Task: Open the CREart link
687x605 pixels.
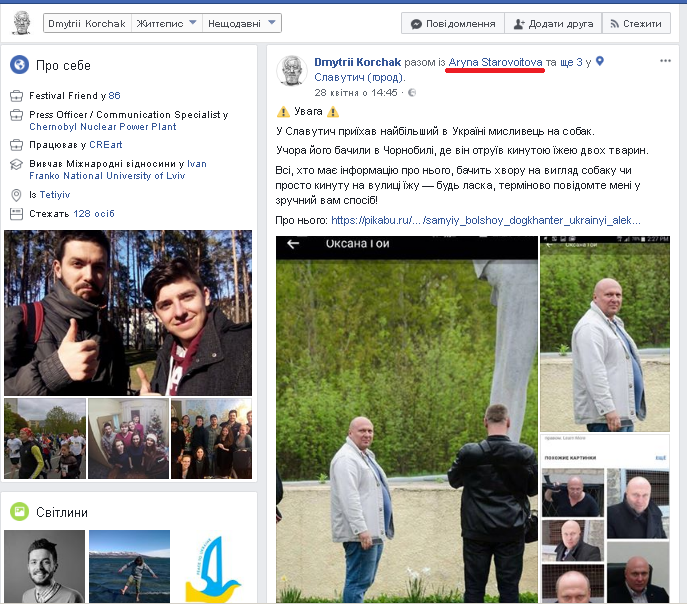Action: click(x=106, y=145)
